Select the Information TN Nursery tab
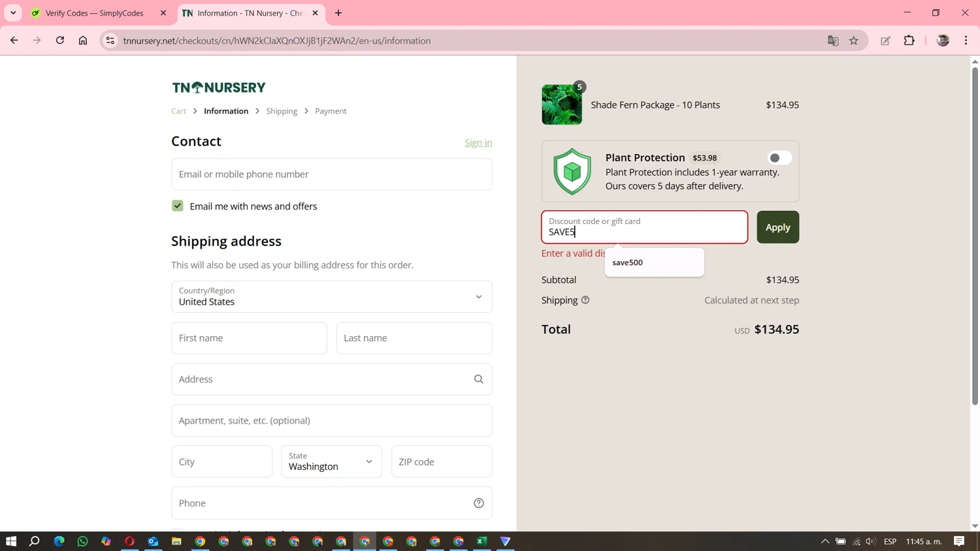Image resolution: width=980 pixels, height=551 pixels. (252, 13)
